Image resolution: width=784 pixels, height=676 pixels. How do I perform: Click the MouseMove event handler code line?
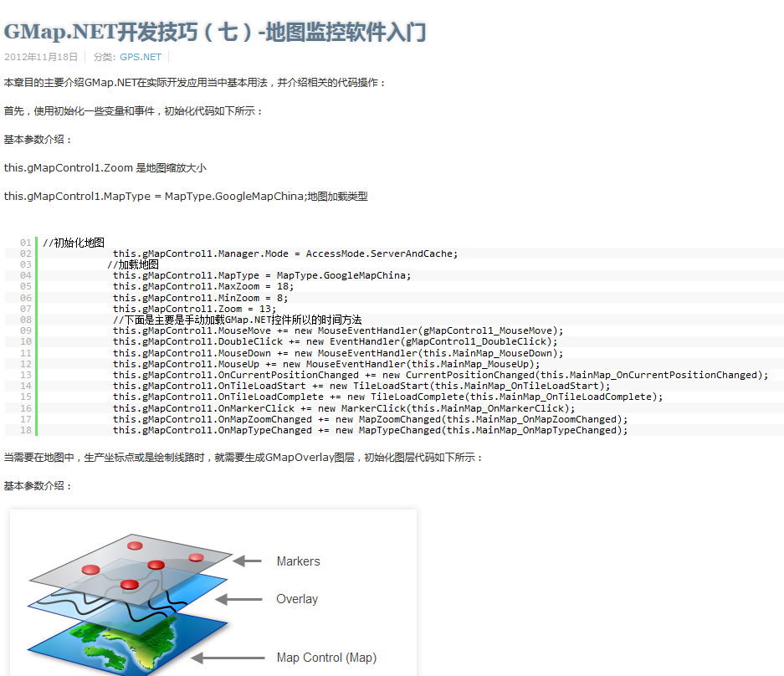[x=338, y=330]
